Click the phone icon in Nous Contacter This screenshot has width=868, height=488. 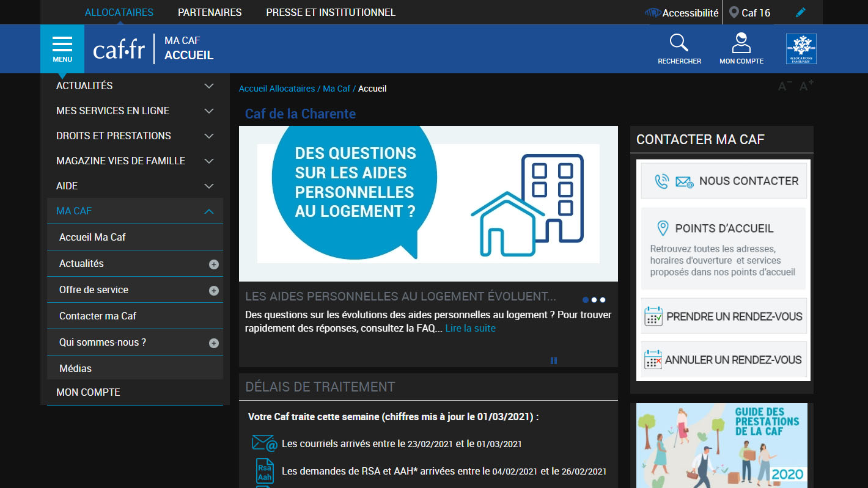pyautogui.click(x=661, y=181)
